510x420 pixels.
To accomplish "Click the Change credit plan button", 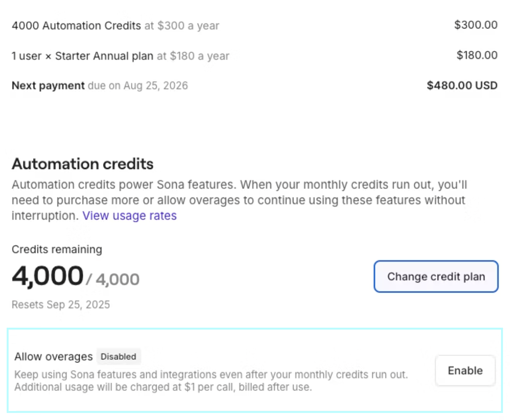I will pyautogui.click(x=436, y=276).
